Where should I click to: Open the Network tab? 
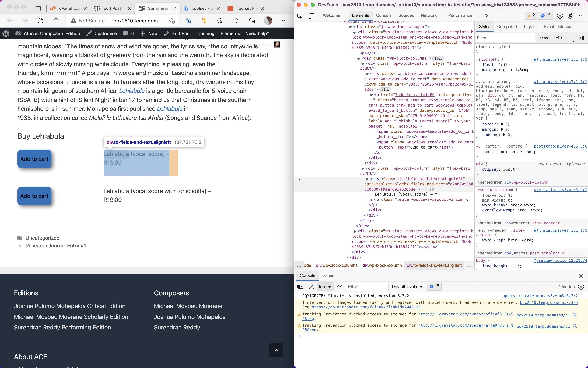click(429, 16)
